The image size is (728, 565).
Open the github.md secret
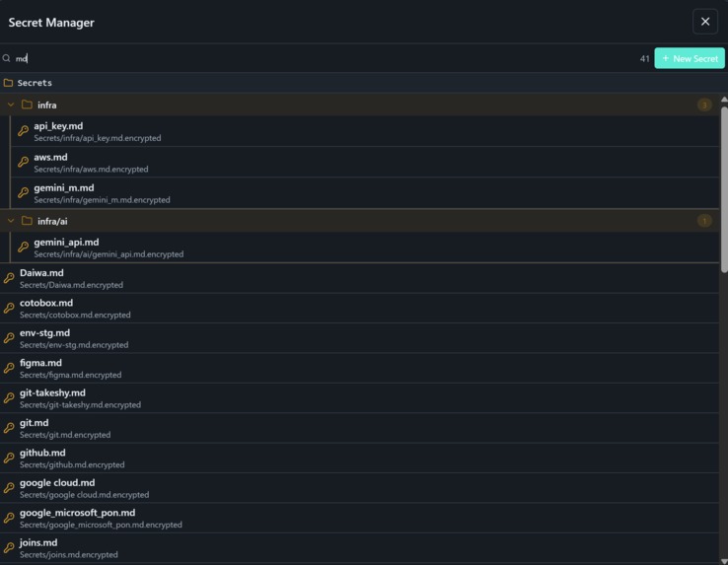click(x=359, y=458)
